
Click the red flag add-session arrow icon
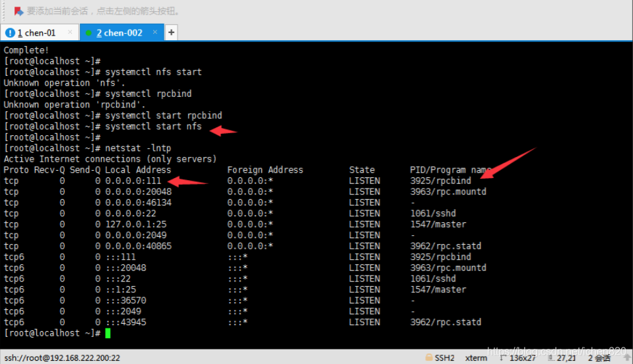(18, 11)
